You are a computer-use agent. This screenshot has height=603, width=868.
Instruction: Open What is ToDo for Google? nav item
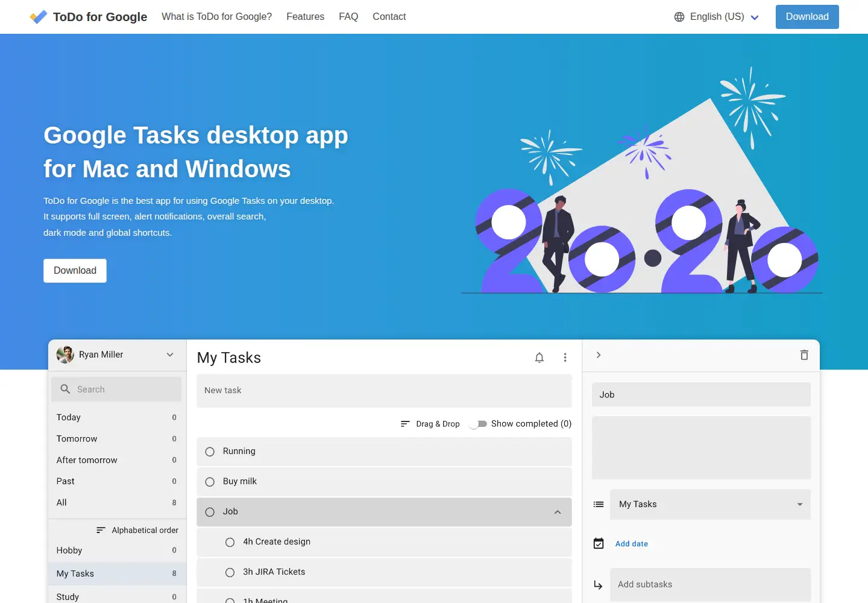[216, 17]
